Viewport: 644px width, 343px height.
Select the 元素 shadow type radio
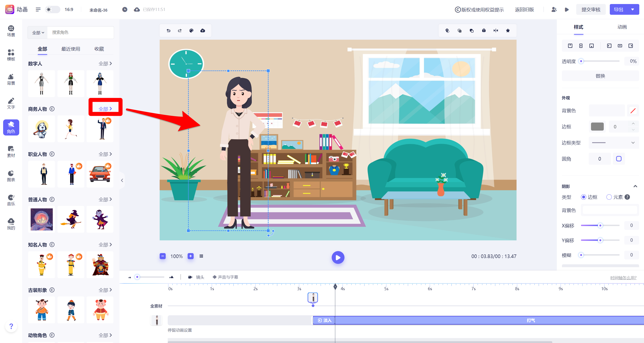pyautogui.click(x=609, y=197)
